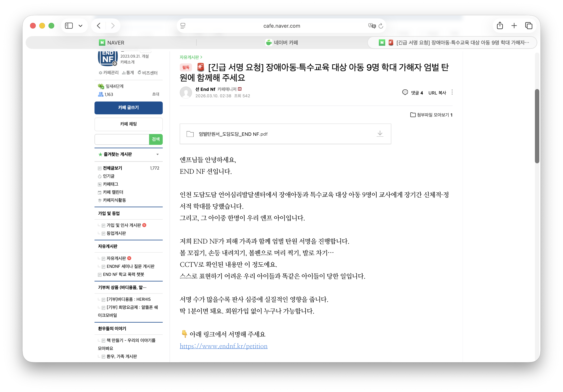Click the translate icon in address bar
Screen dimensions: 563x392
372,26
